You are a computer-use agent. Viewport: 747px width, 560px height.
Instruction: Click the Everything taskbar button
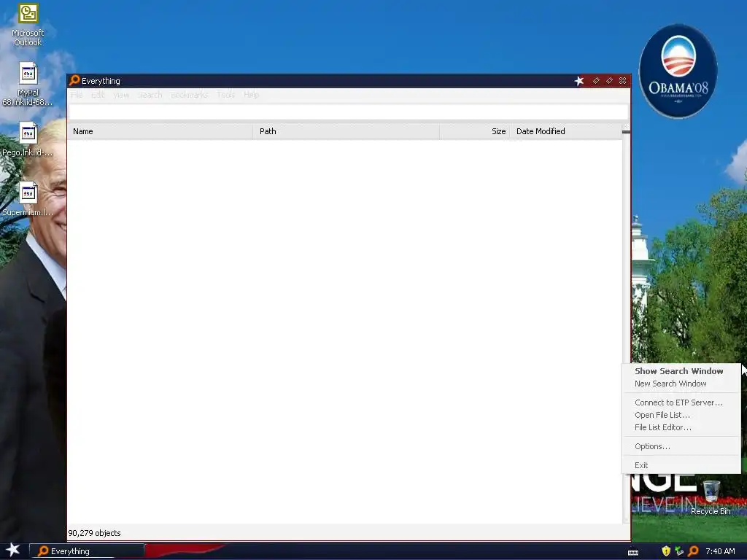tap(87, 551)
